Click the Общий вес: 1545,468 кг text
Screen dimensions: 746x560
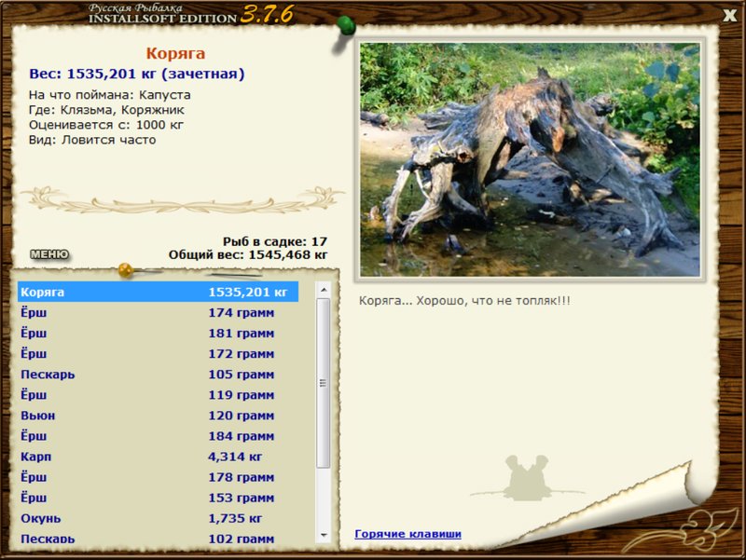248,254
